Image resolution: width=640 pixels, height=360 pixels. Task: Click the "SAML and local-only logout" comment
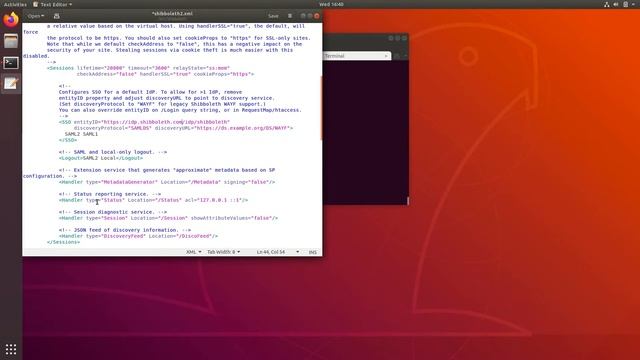[113, 152]
